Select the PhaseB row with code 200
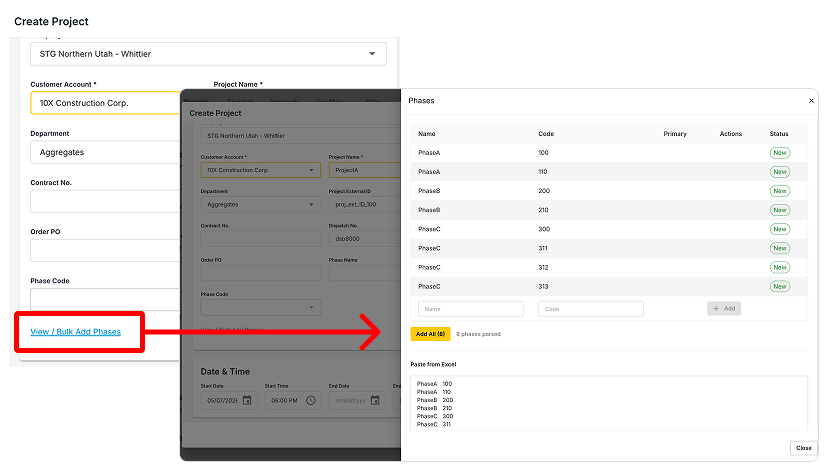827x468 pixels. [x=609, y=191]
